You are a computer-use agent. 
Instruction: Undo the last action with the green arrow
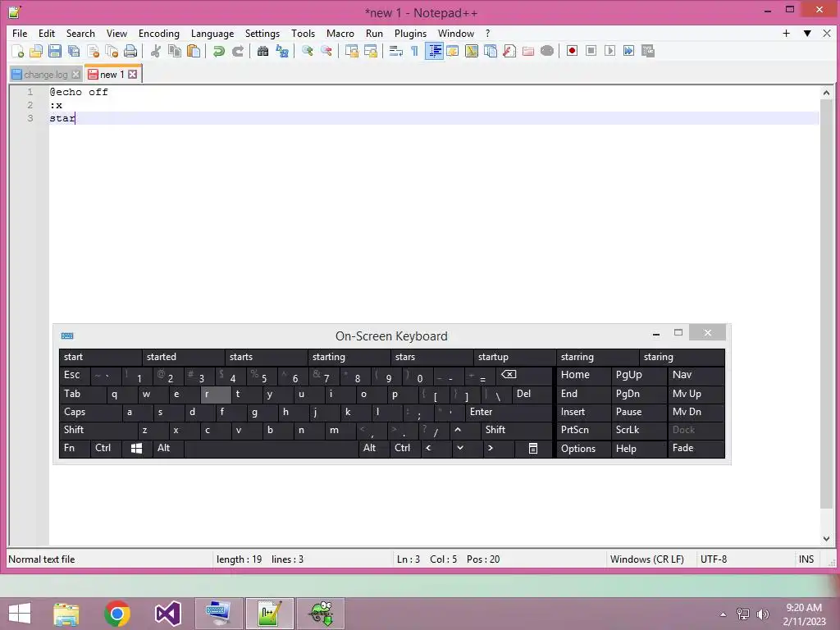218,51
